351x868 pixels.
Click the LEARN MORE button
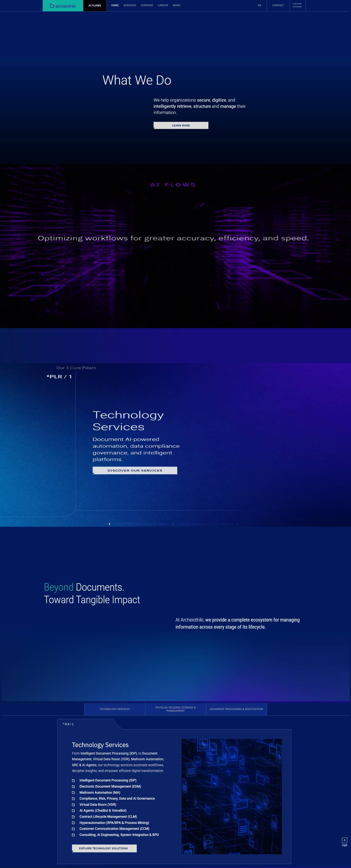click(x=181, y=125)
